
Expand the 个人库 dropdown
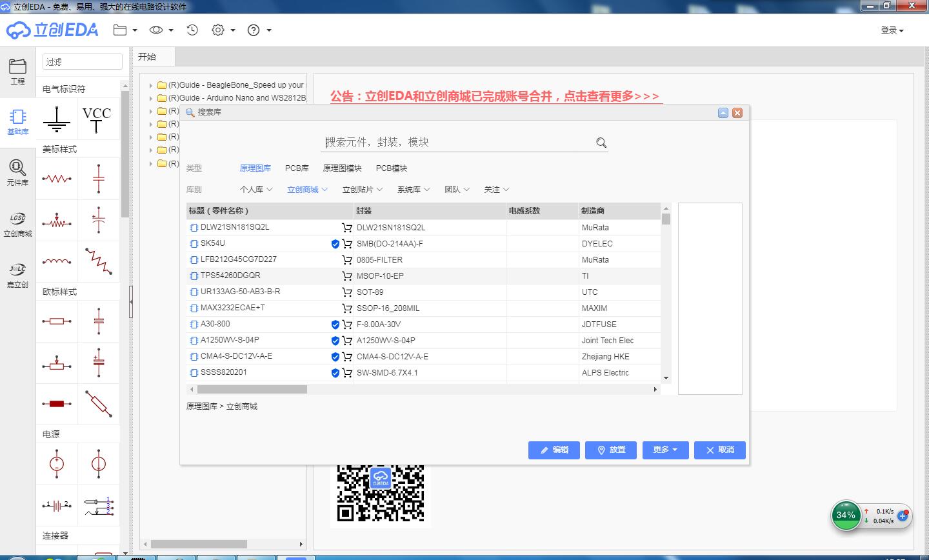coord(257,190)
